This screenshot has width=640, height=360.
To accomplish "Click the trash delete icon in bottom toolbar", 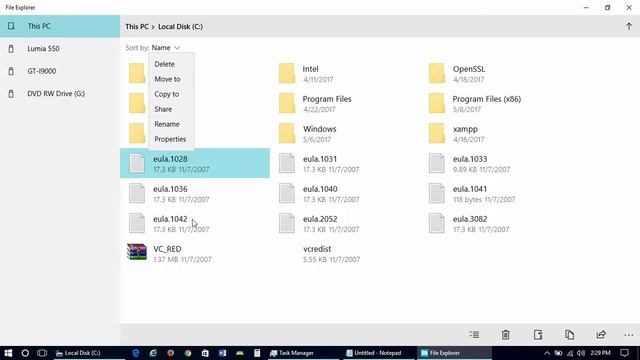I will (x=505, y=335).
